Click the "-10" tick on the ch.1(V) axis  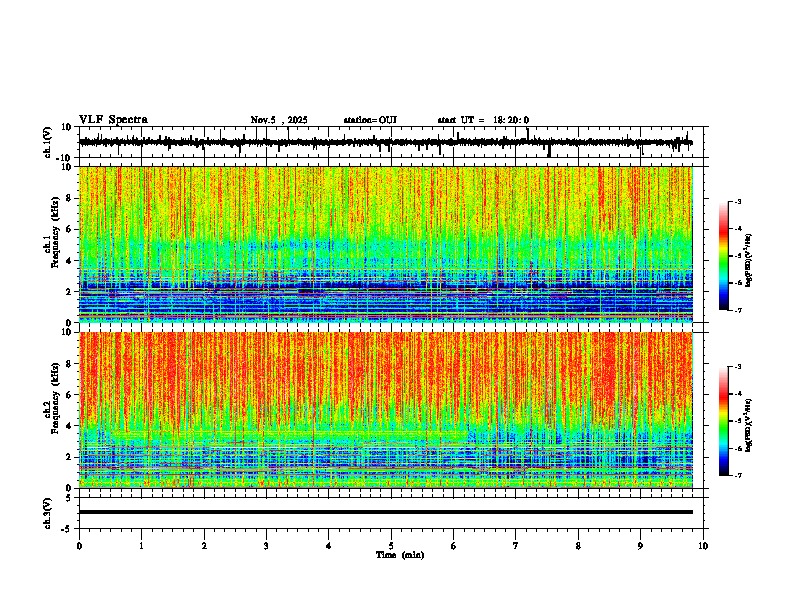tap(65, 158)
